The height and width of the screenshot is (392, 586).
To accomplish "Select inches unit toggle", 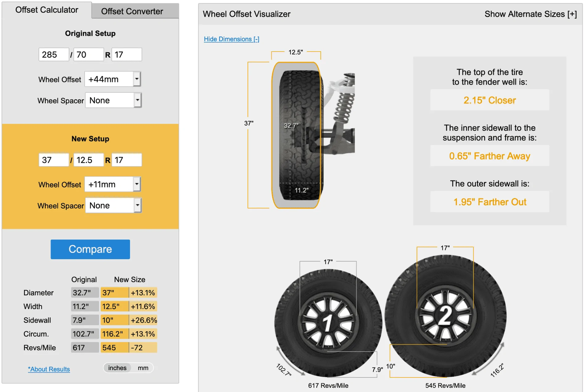I will (x=117, y=368).
